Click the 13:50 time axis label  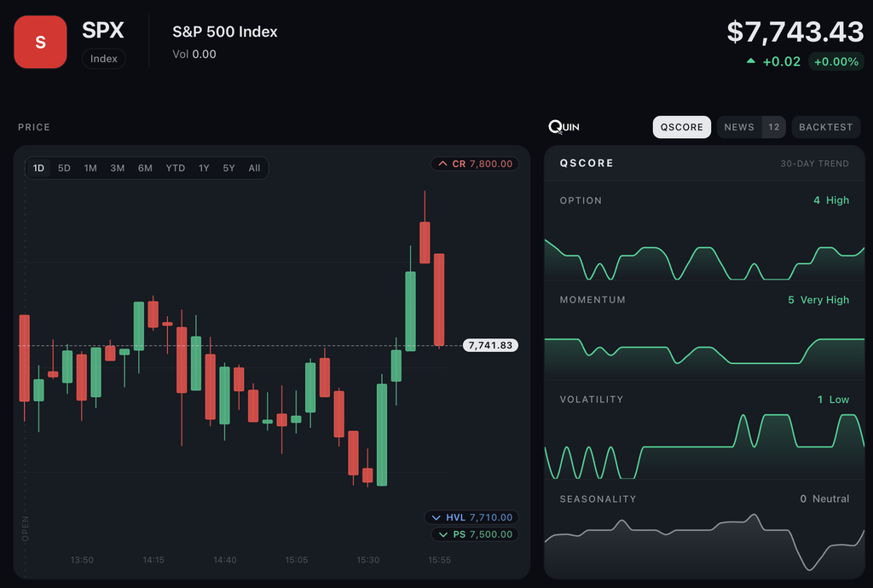click(x=82, y=560)
